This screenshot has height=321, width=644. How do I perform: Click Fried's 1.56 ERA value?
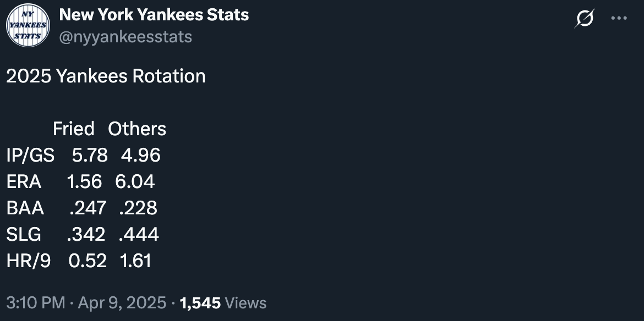(84, 181)
